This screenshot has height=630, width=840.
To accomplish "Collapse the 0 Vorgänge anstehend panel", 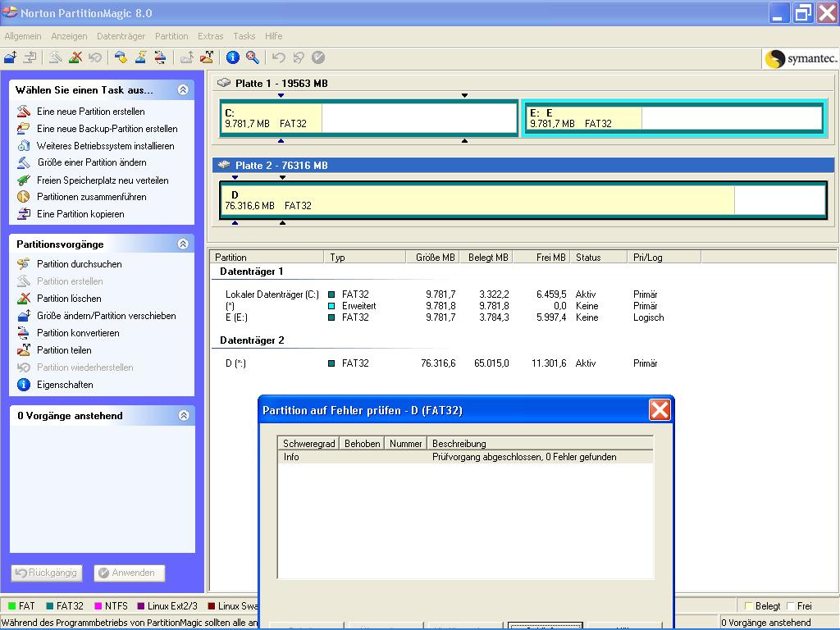I will coord(183,416).
